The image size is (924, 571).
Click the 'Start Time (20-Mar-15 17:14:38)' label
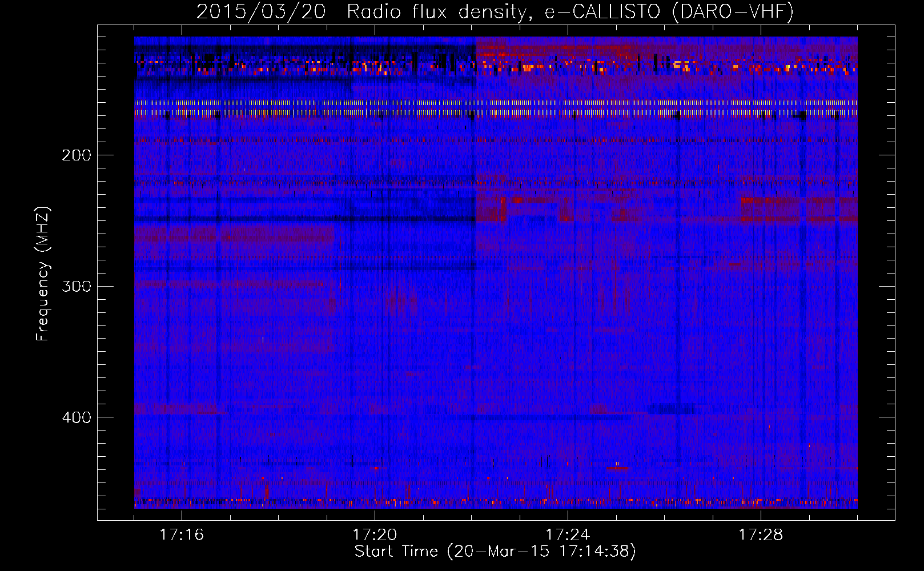pyautogui.click(x=495, y=552)
